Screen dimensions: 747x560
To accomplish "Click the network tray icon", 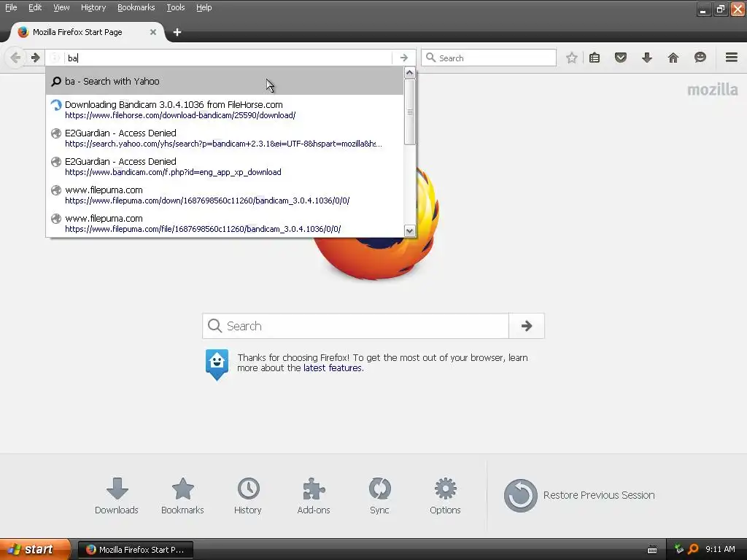I will tap(679, 550).
